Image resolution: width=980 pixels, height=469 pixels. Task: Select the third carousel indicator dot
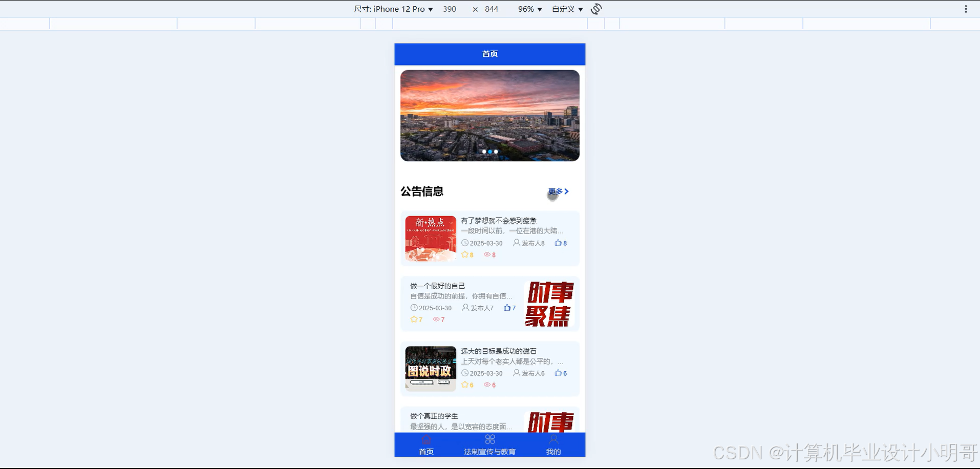coord(496,152)
